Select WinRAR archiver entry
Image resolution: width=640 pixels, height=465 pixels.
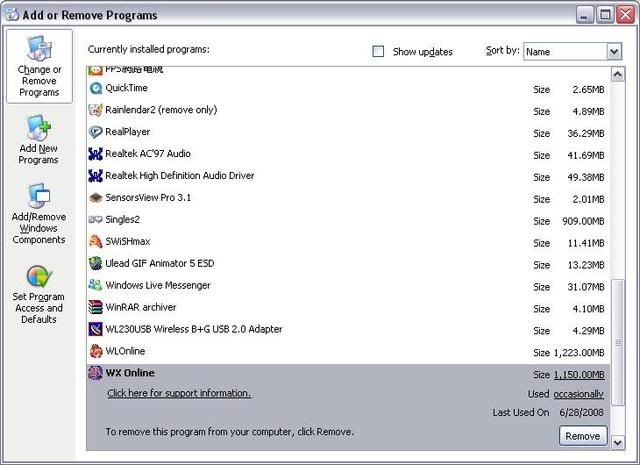pyautogui.click(x=141, y=307)
